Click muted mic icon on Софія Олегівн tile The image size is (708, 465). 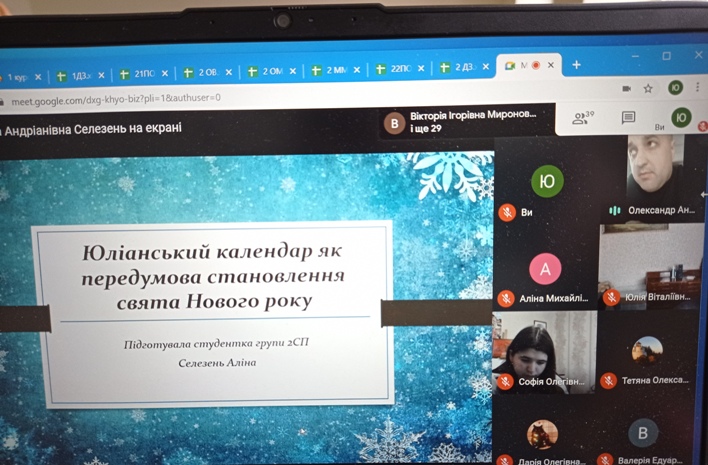coord(505,382)
